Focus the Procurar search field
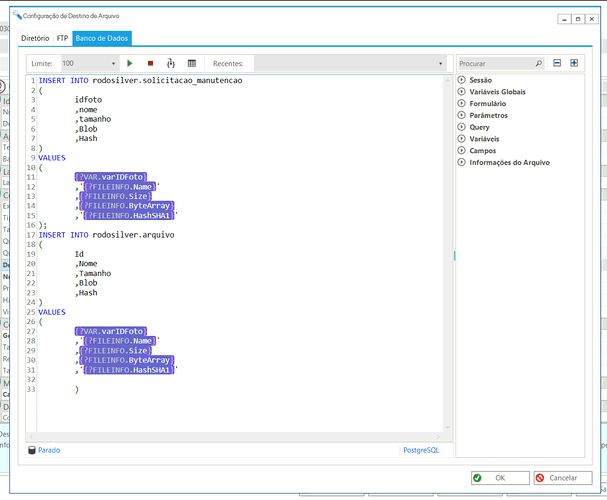607x500 pixels. 496,63
